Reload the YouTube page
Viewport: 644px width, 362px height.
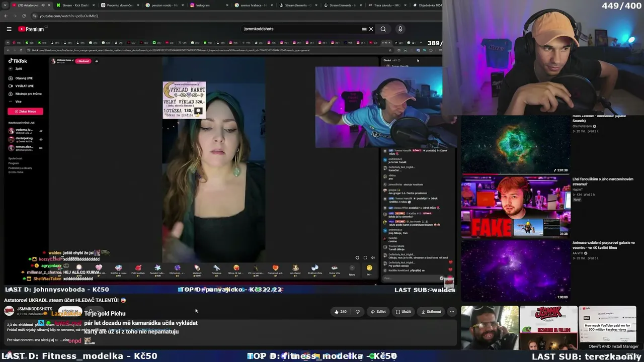[24, 16]
